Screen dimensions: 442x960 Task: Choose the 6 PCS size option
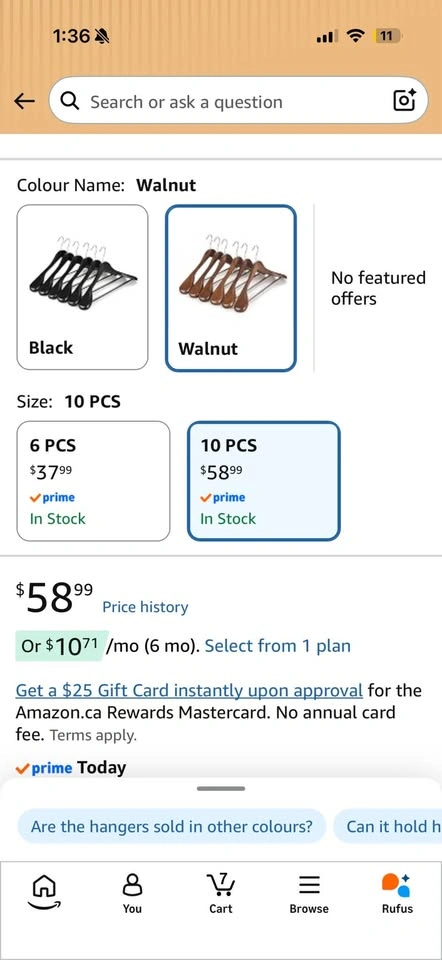(x=93, y=481)
